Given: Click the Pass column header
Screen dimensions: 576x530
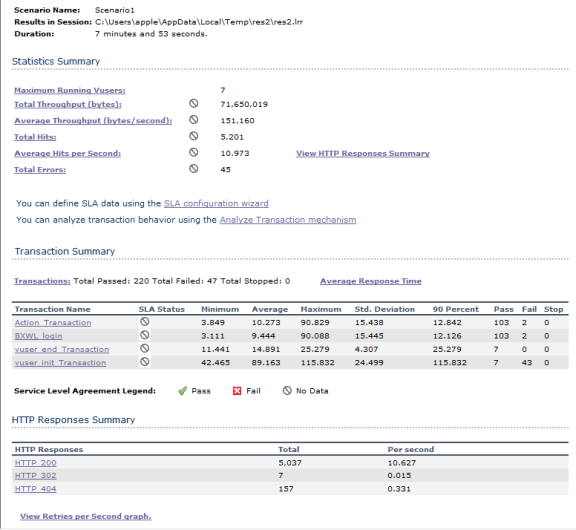Looking at the screenshot, I should point(504,309).
